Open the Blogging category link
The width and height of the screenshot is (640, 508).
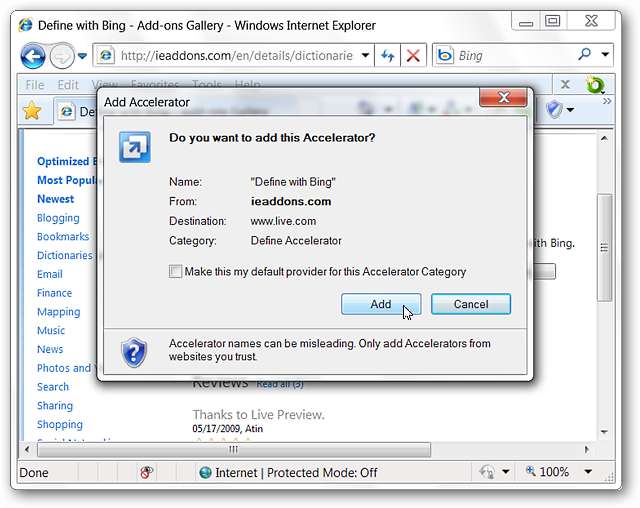point(58,218)
